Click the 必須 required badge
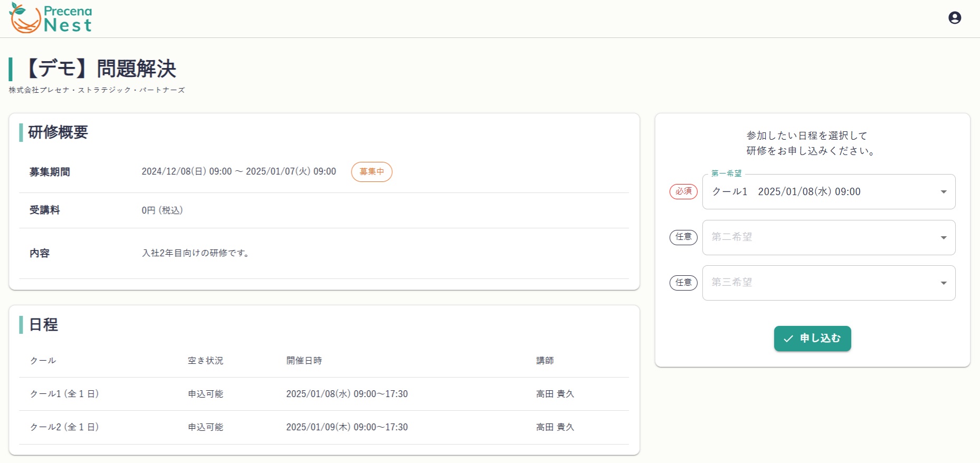The width and height of the screenshot is (980, 463). (683, 191)
